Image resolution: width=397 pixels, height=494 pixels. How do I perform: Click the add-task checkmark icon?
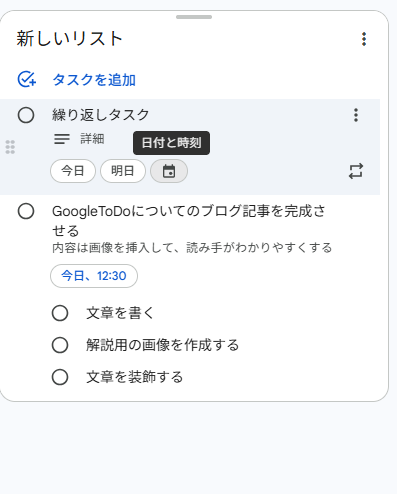(27, 79)
